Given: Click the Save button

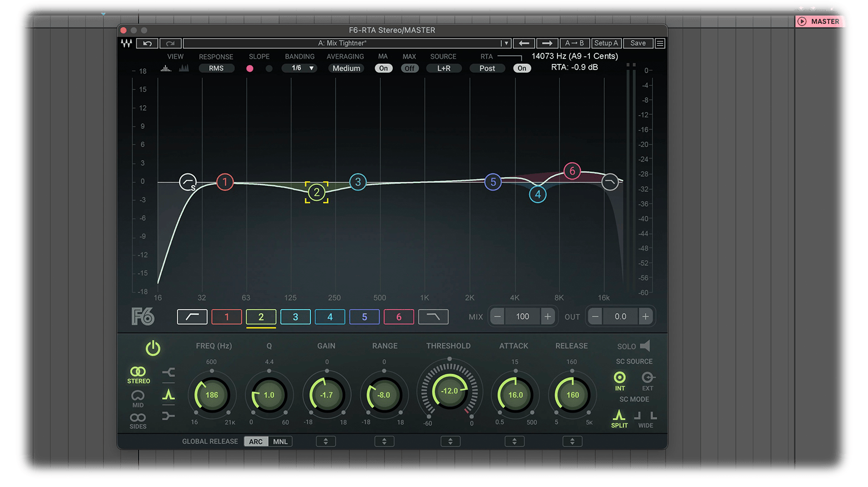Looking at the screenshot, I should [x=638, y=43].
